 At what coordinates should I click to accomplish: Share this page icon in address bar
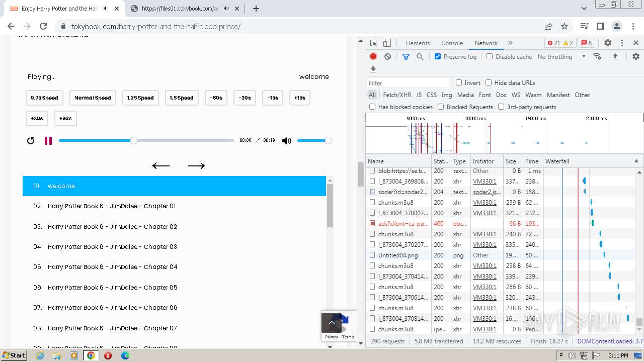[x=548, y=26]
